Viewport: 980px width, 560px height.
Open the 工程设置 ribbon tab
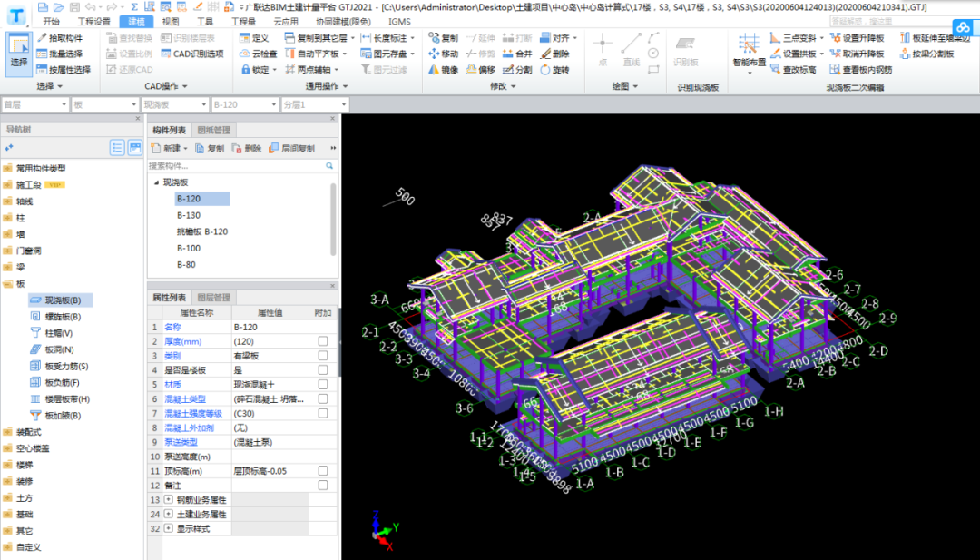coord(93,21)
